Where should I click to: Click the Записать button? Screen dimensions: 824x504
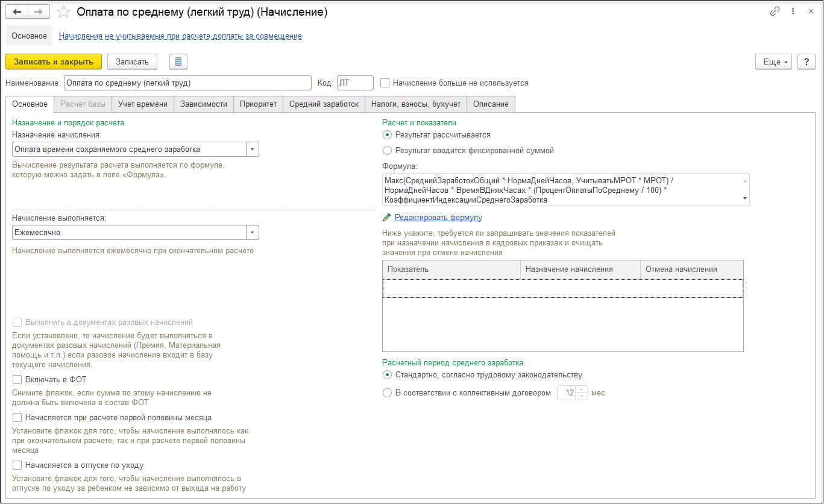(x=132, y=61)
